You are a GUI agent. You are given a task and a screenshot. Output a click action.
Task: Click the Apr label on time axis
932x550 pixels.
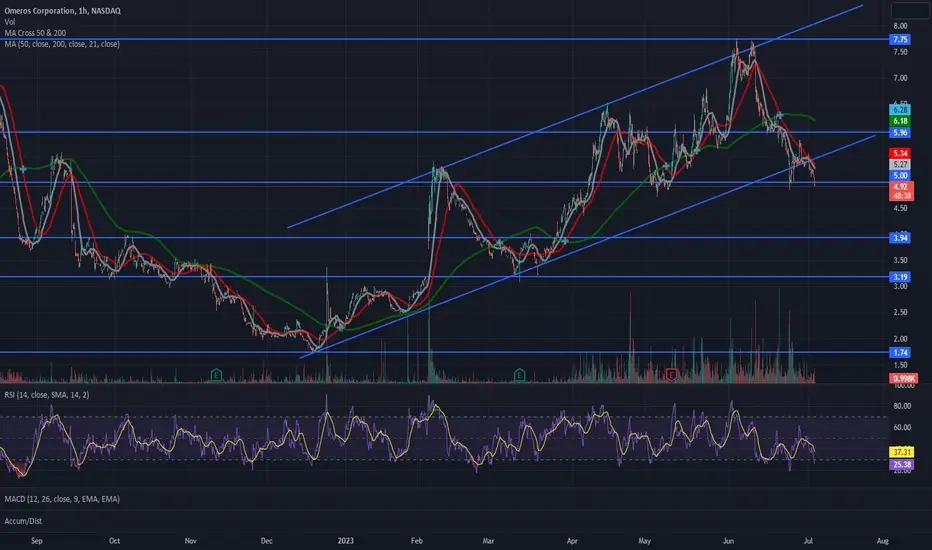click(x=572, y=541)
